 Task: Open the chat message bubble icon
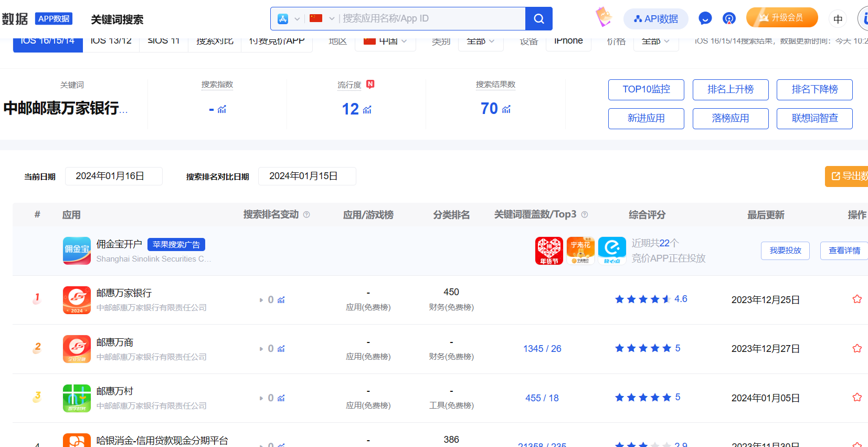(705, 19)
